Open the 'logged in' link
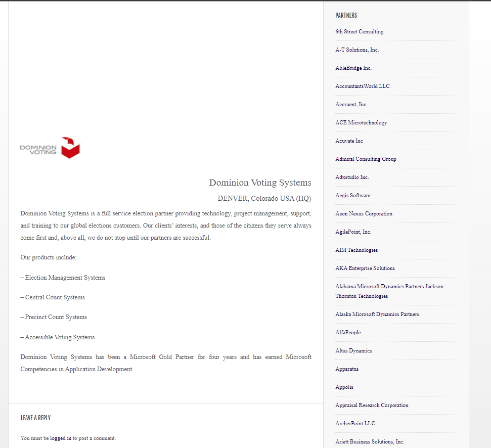 tap(61, 438)
